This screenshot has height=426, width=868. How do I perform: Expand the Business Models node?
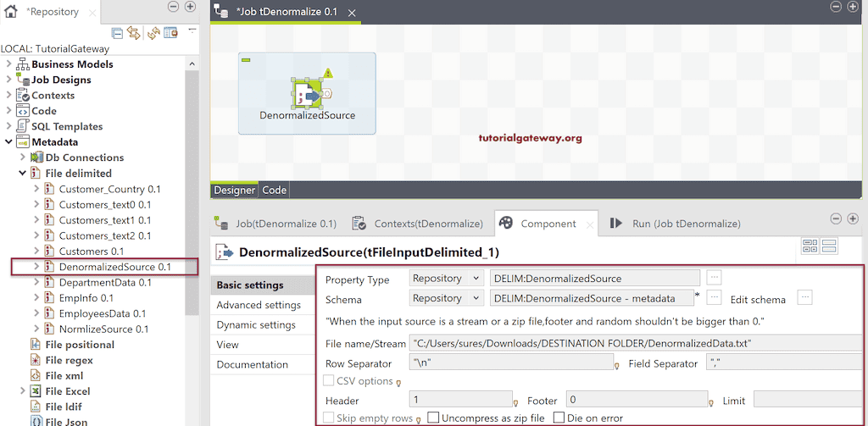click(x=8, y=64)
